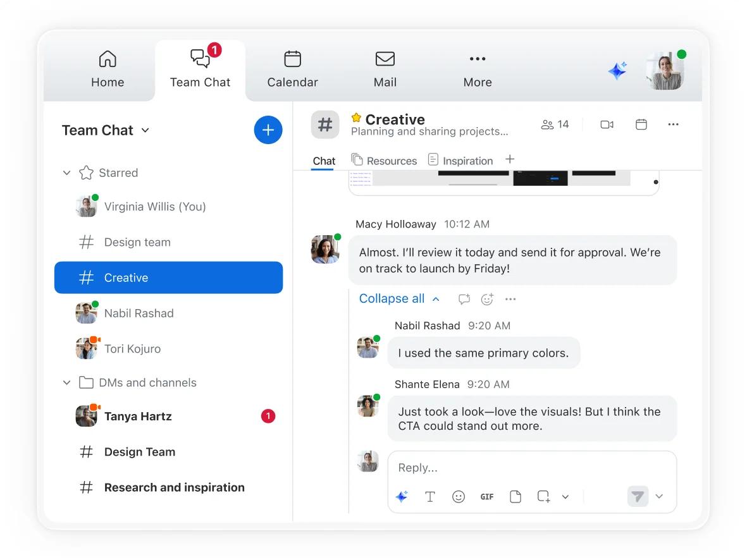The width and height of the screenshot is (747, 560).
Task: Open text formatting in the reply box
Action: click(x=430, y=497)
